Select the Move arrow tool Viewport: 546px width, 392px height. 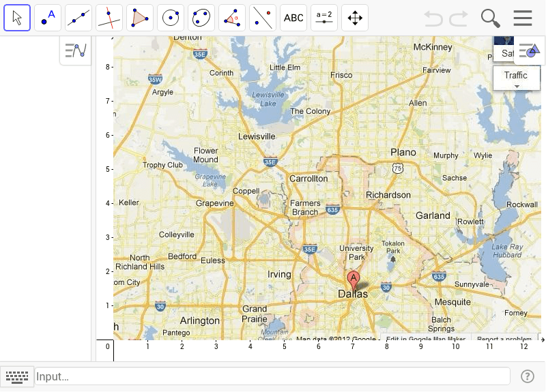click(x=17, y=18)
